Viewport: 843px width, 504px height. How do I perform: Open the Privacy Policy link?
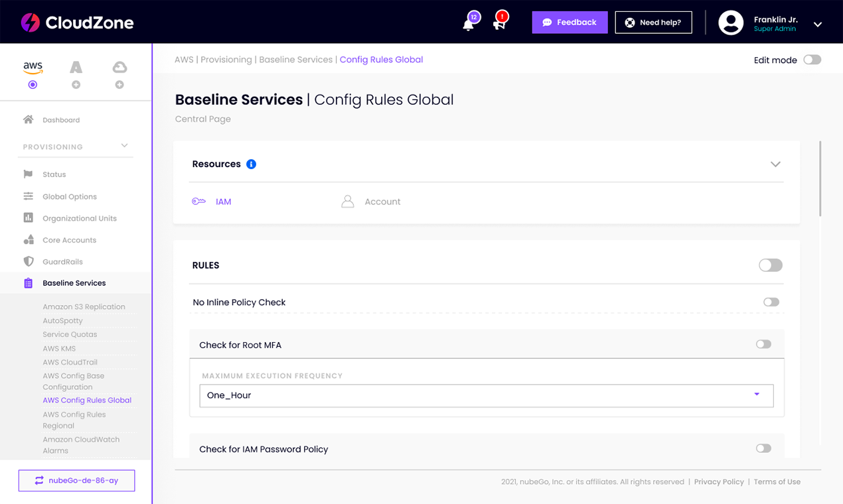[719, 482]
